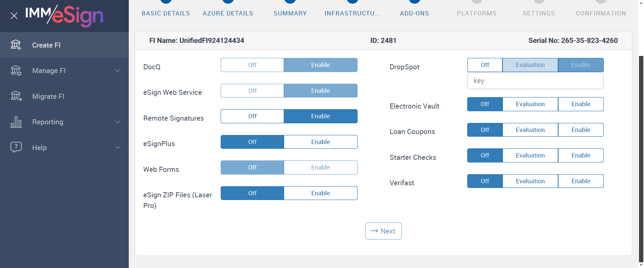Image resolution: width=644 pixels, height=268 pixels.
Task: Set Verifast to Evaluation
Action: (530, 181)
